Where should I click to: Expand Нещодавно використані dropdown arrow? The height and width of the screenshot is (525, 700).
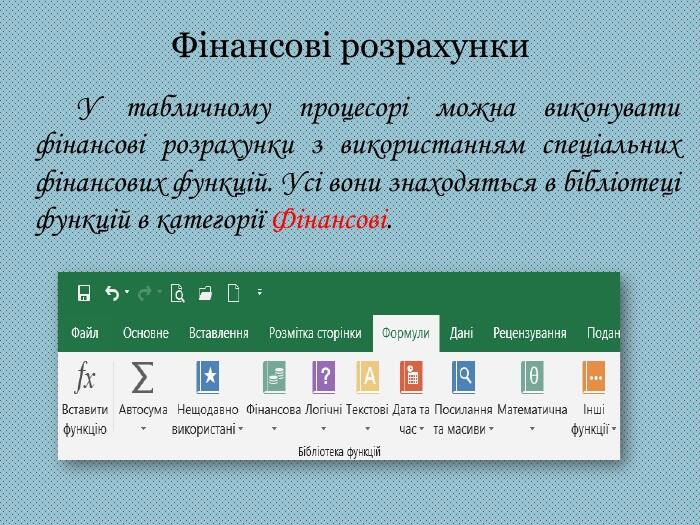(x=241, y=429)
